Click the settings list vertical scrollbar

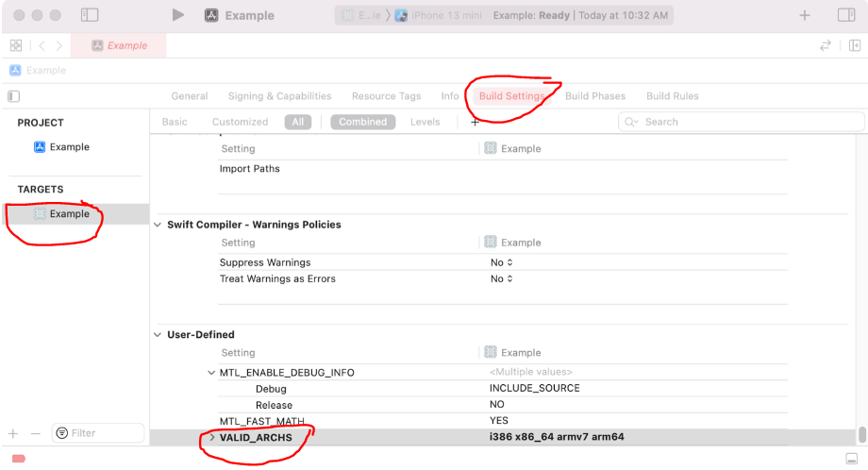862,434
